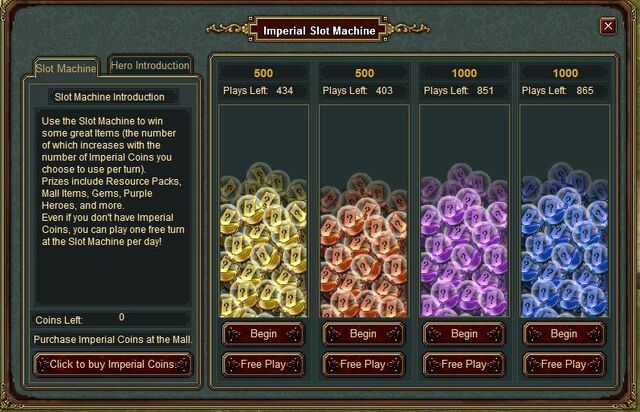Use Free Play on the purple slot
The width and height of the screenshot is (640, 412).
click(x=464, y=364)
